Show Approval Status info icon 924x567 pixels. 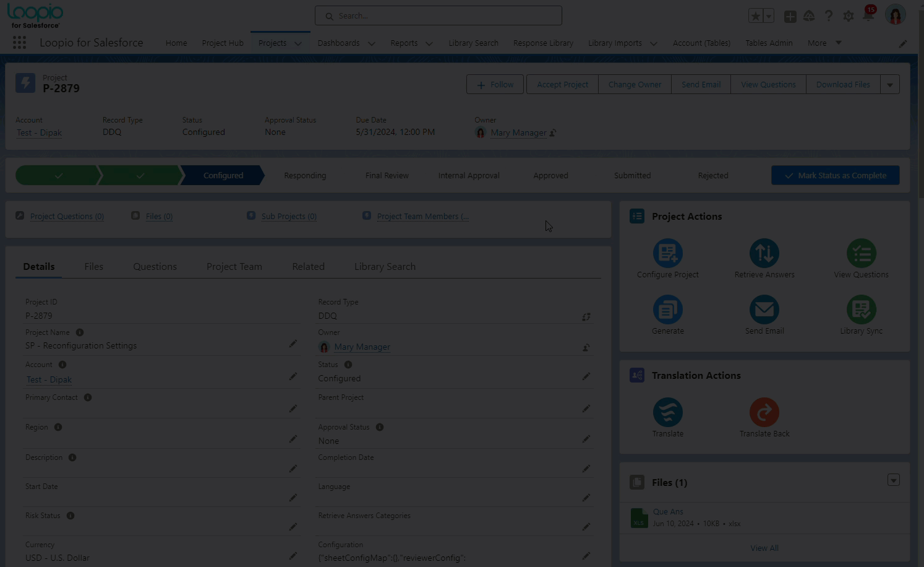tap(380, 427)
